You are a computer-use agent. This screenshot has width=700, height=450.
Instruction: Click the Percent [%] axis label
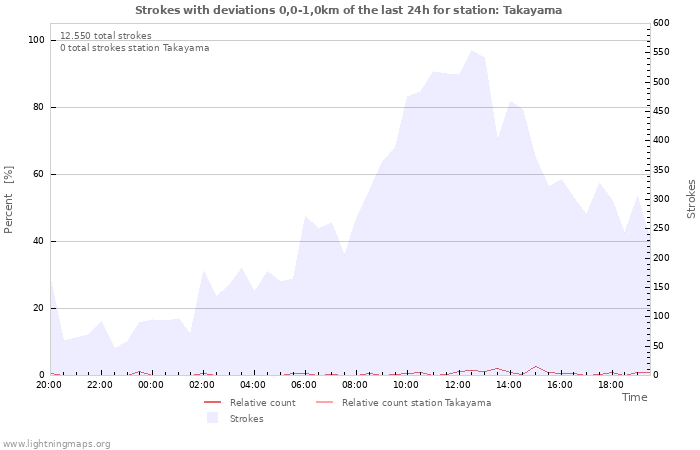[9, 200]
